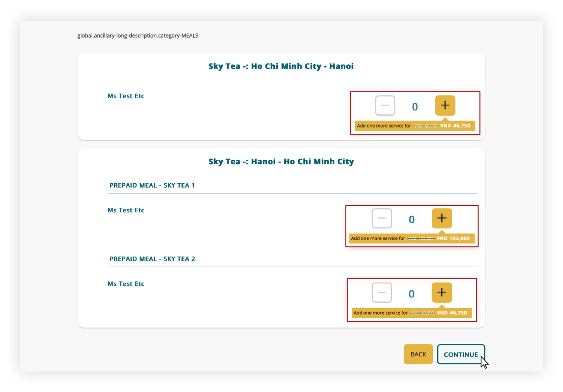This screenshot has width=563, height=392.
Task: Select Ms Test Etc under PREPAID MEAL - SKY TEA 2
Action: coord(126,284)
